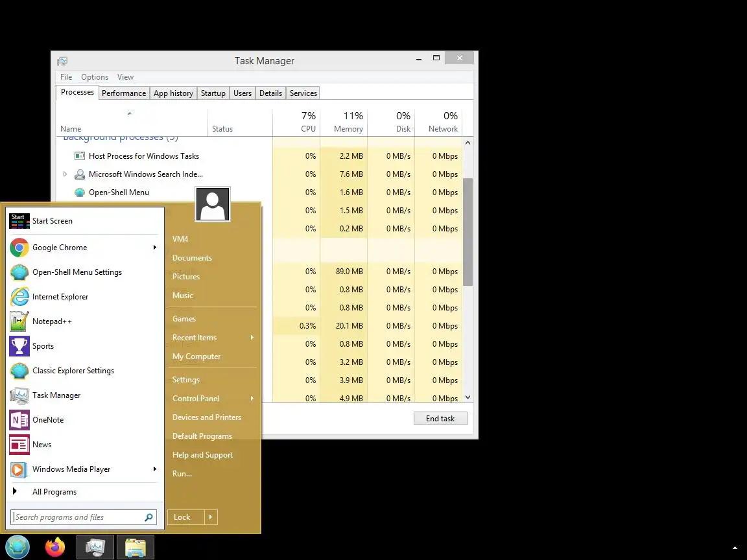The image size is (747, 560).
Task: Sort by Memory column header
Action: [344, 122]
